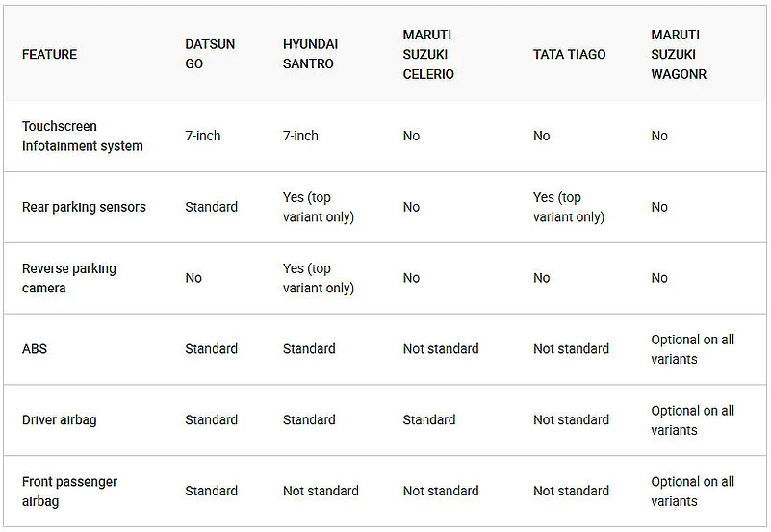Click Datsun Go's 7-inch touchscreen cell
The width and height of the screenshot is (771, 532).
203,137
